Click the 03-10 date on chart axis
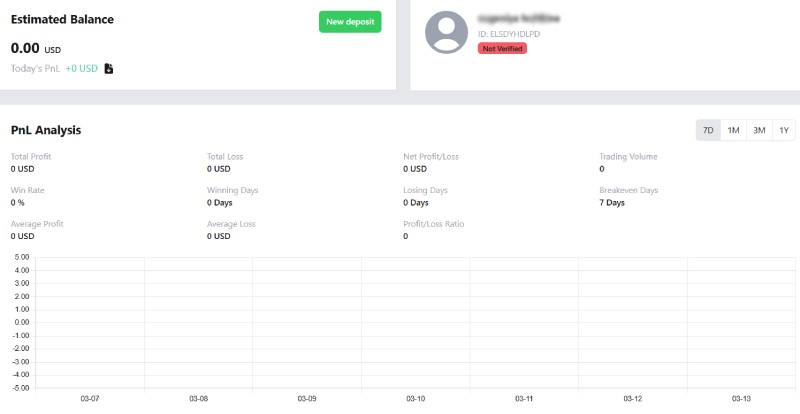 point(415,398)
